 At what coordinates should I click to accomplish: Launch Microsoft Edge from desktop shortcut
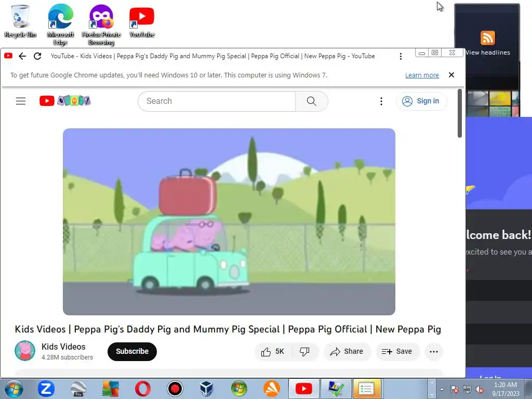(60, 24)
